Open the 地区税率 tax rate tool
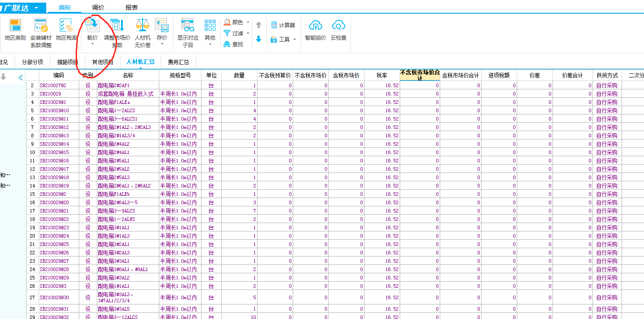644x319 pixels. point(66,29)
